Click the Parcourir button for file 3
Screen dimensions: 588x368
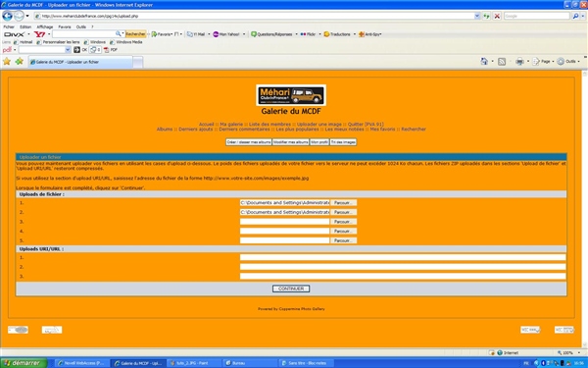tap(344, 222)
